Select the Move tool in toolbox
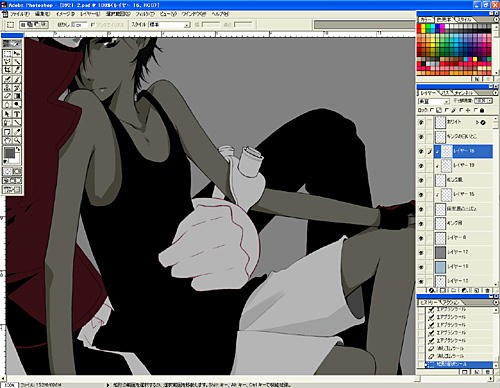 (x=17, y=53)
